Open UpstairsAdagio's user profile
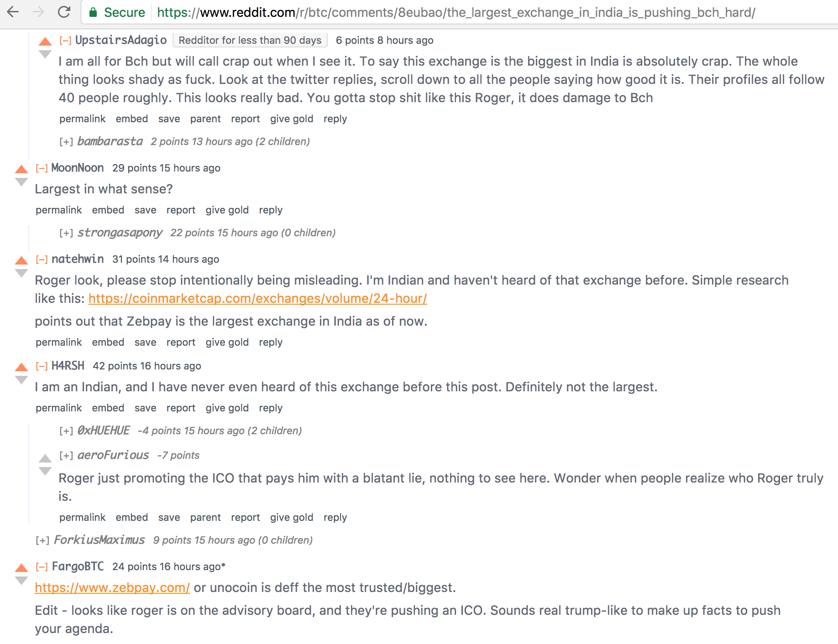The height and width of the screenshot is (644, 838). pyautogui.click(x=121, y=40)
